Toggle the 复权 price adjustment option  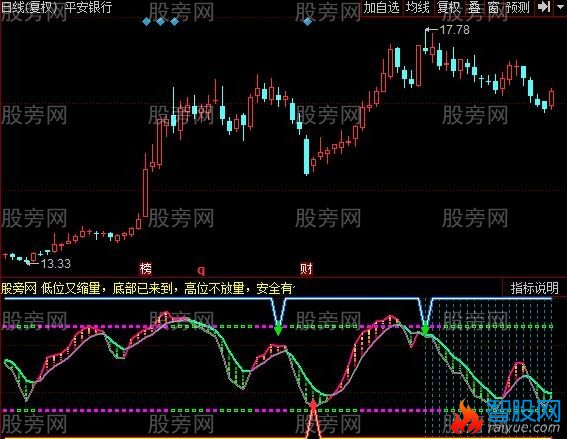pyautogui.click(x=448, y=7)
